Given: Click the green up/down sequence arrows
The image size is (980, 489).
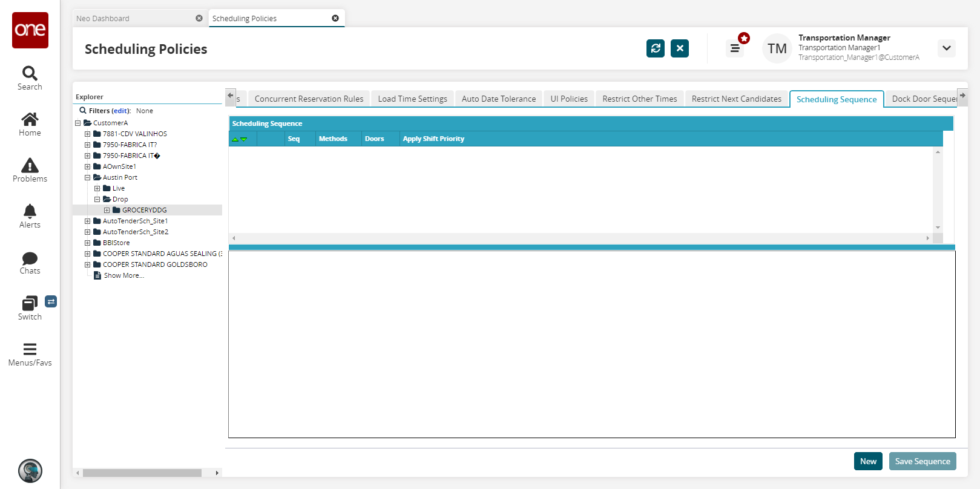Looking at the screenshot, I should (x=240, y=139).
